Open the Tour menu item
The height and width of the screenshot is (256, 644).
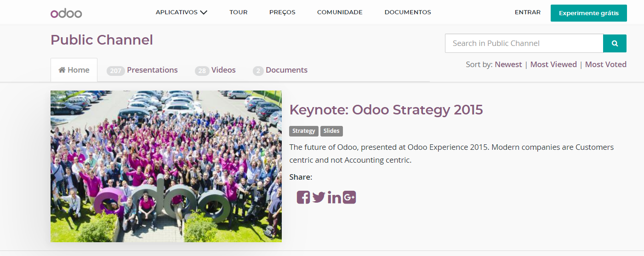(x=239, y=12)
